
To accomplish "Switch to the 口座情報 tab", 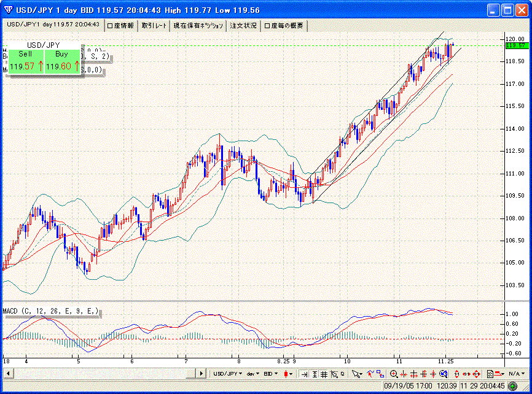I will (121, 25).
